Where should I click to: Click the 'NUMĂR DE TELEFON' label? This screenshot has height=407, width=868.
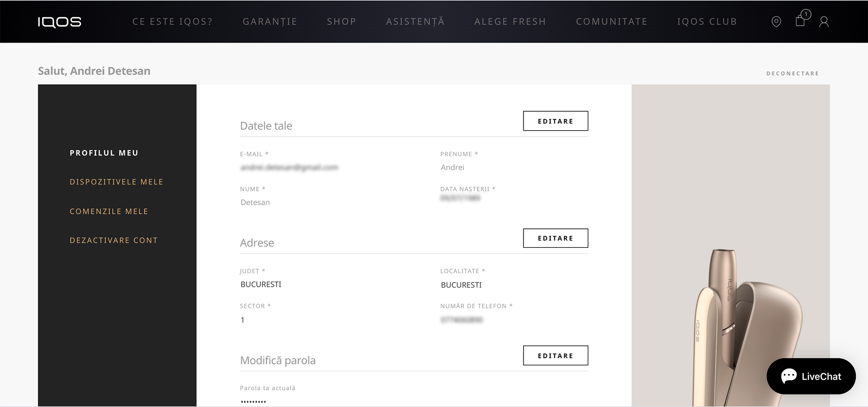(476, 306)
